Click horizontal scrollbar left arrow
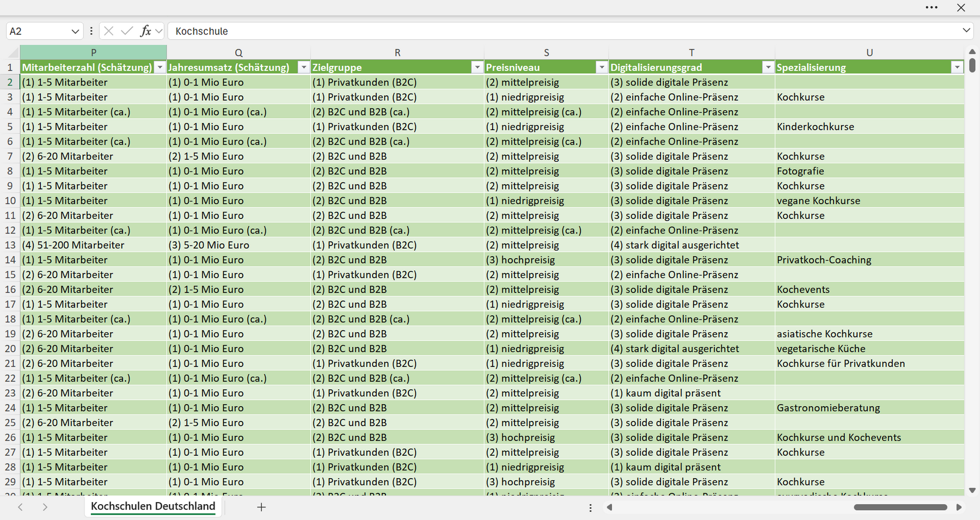 [x=610, y=507]
